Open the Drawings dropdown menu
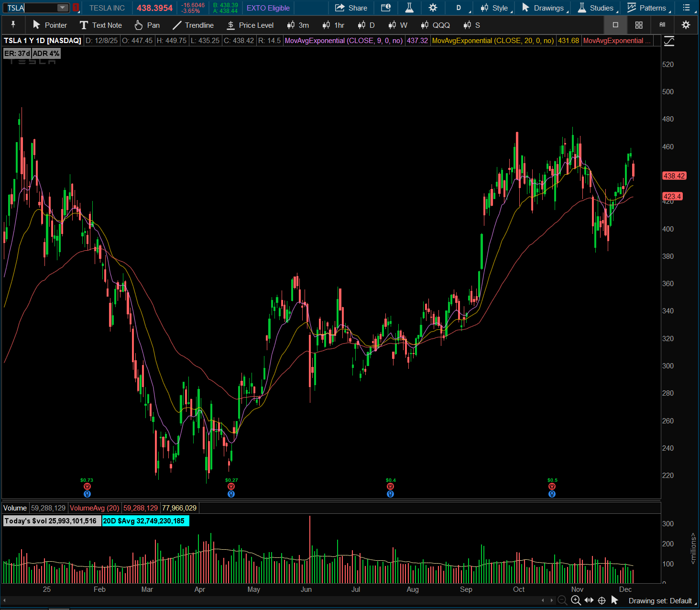Screen dimensions: 700x610 [x=545, y=8]
